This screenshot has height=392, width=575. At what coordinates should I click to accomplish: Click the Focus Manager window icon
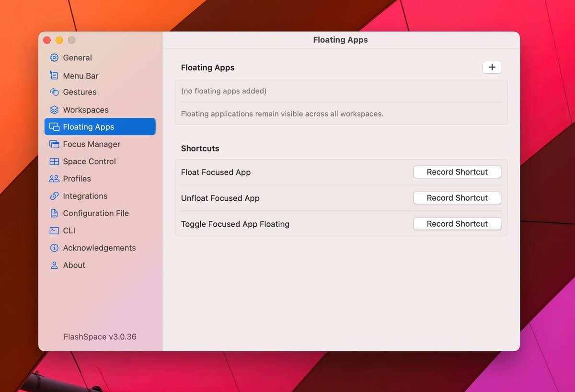click(x=54, y=144)
